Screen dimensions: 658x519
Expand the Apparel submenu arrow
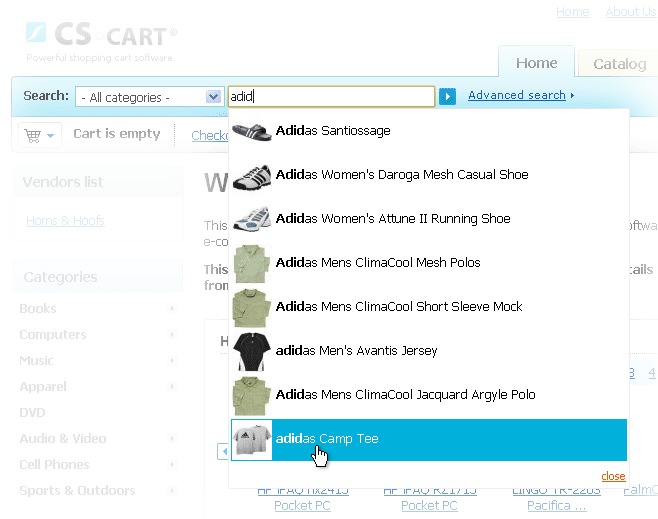[x=172, y=386]
